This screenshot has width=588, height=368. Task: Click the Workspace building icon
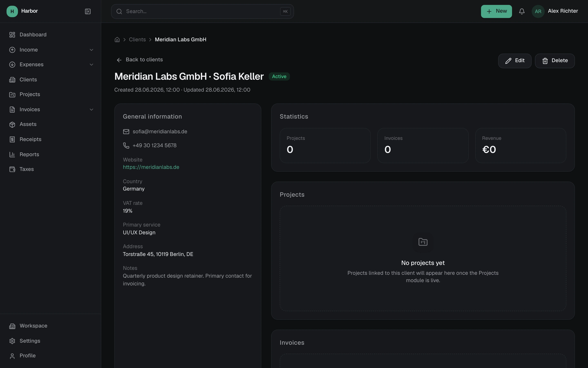12,326
